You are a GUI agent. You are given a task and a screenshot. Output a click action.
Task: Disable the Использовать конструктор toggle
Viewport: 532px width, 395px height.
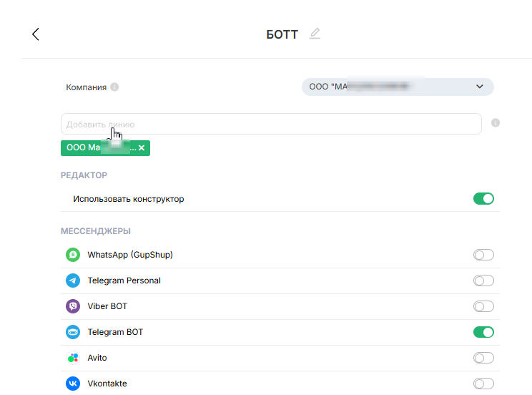coord(483,199)
